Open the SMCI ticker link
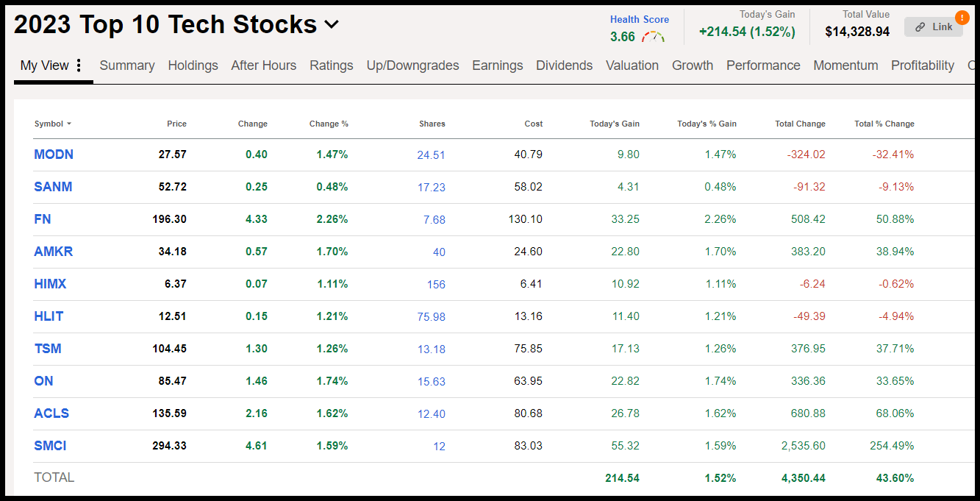980x501 pixels. point(50,446)
